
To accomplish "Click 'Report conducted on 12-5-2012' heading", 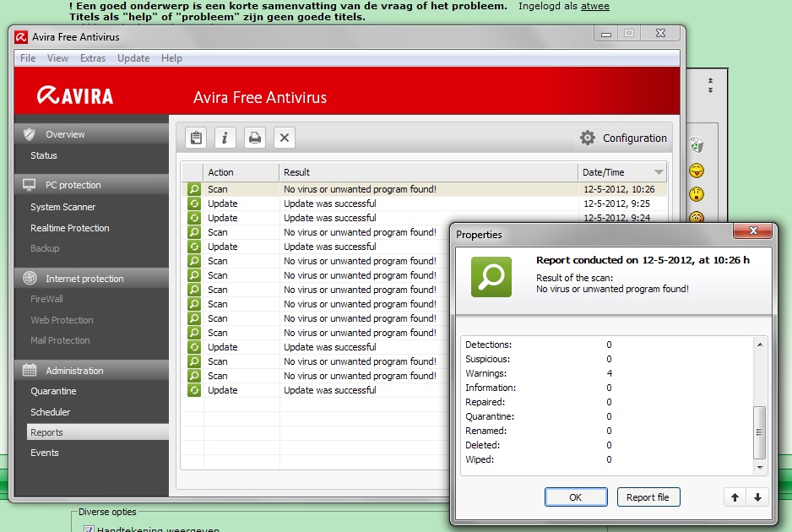I will coord(643,260).
